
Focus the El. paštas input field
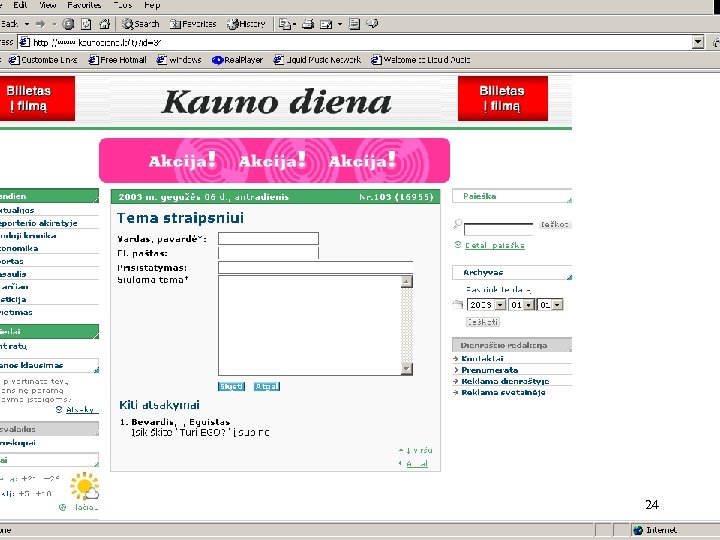coord(268,253)
